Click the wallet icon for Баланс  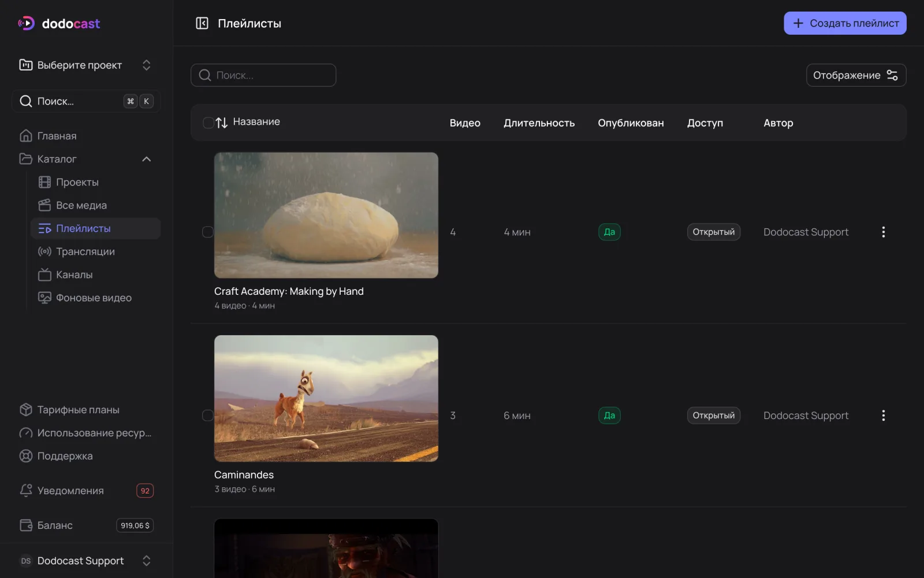tap(26, 525)
